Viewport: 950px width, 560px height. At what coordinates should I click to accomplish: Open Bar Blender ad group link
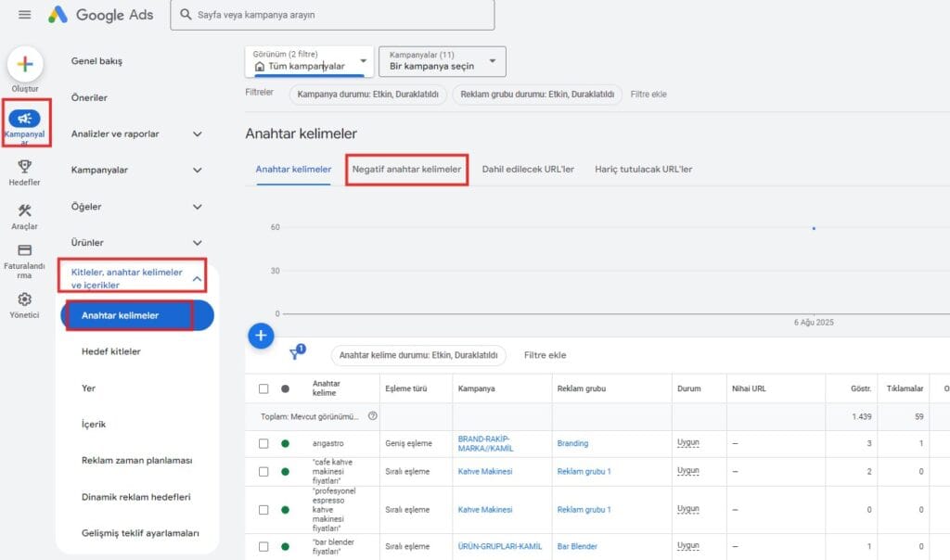[577, 547]
